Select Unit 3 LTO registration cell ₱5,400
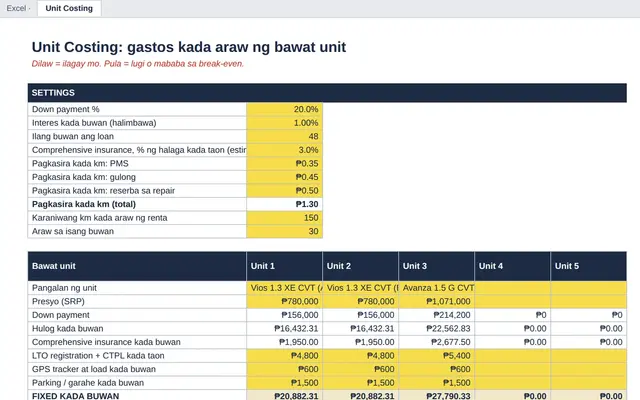The image size is (640, 400). point(436,356)
